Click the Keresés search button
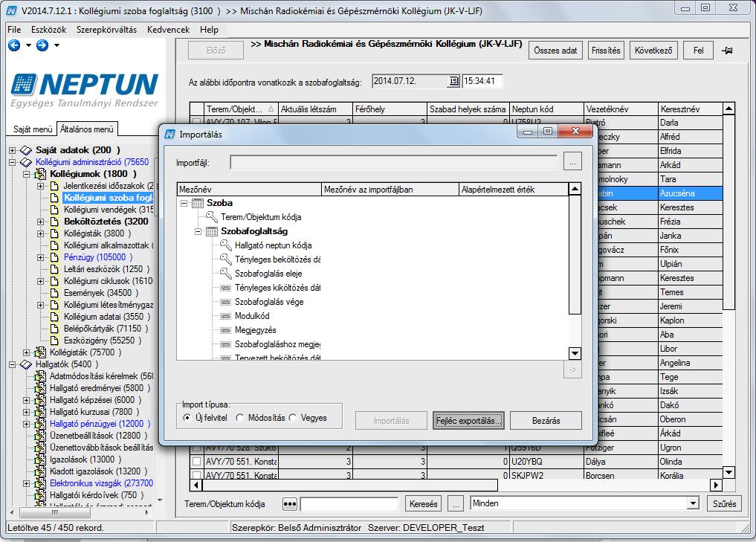The height and width of the screenshot is (542, 756). 423,504
